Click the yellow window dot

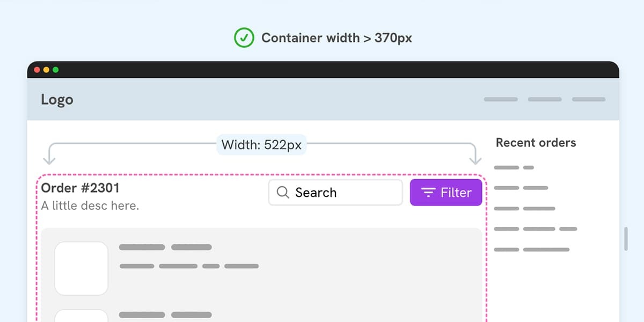46,70
